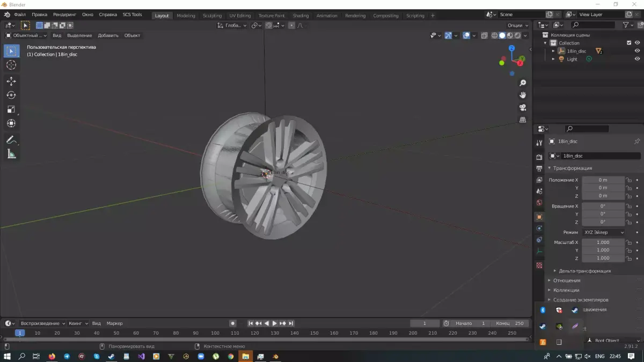Screen dimensions: 644x362
Task: Select the Scale tool
Action: (11, 109)
